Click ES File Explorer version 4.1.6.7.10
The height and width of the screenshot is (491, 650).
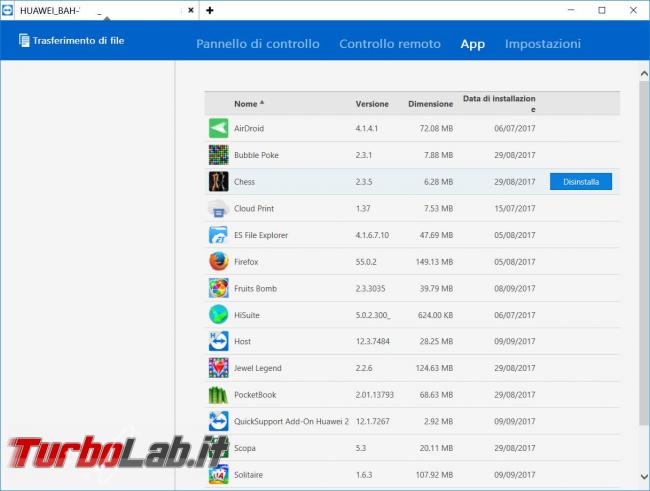(372, 235)
